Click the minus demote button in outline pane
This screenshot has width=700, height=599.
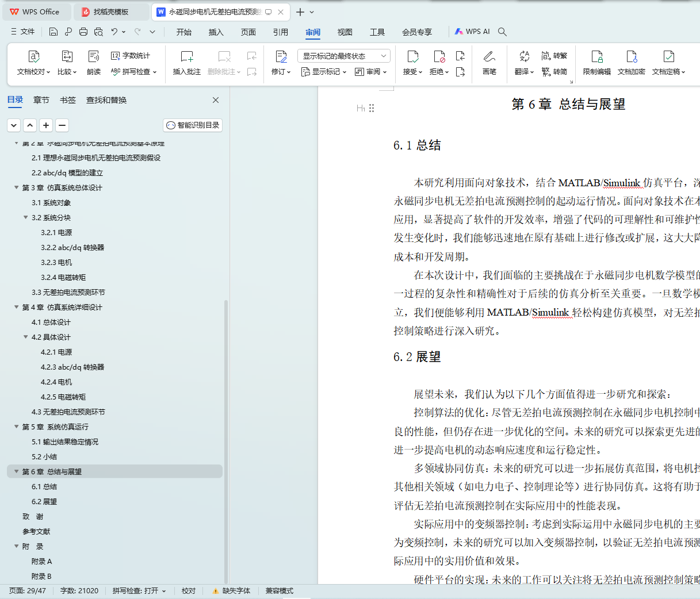pos(62,125)
